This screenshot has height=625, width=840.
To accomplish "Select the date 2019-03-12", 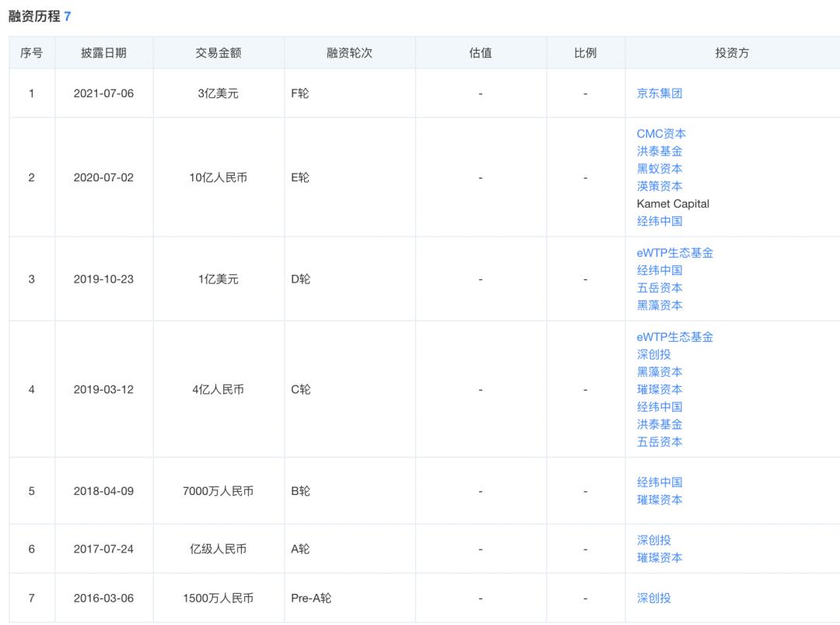I will (x=103, y=389).
